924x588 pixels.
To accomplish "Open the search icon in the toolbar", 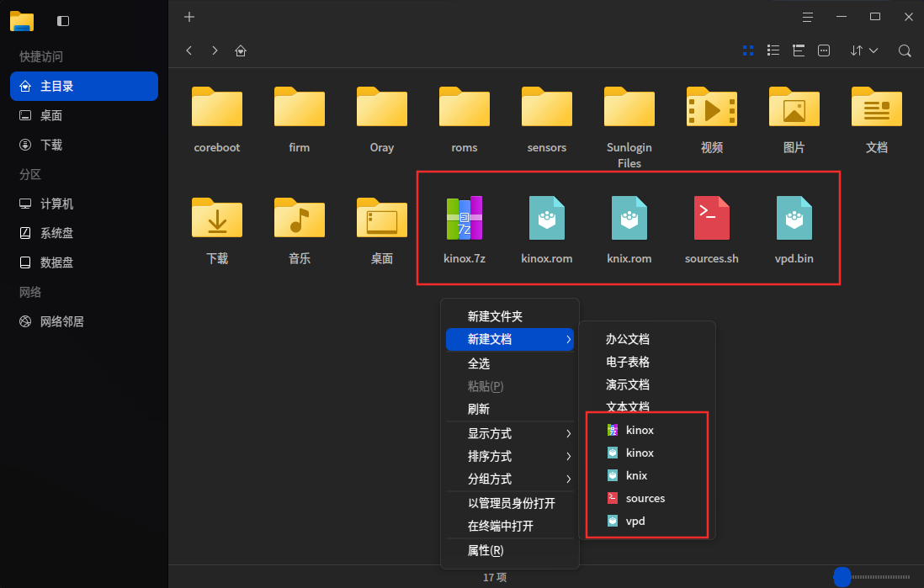I will tap(905, 50).
